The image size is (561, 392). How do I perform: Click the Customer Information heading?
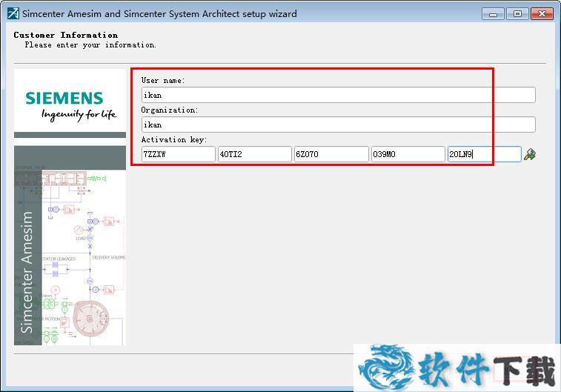click(66, 35)
